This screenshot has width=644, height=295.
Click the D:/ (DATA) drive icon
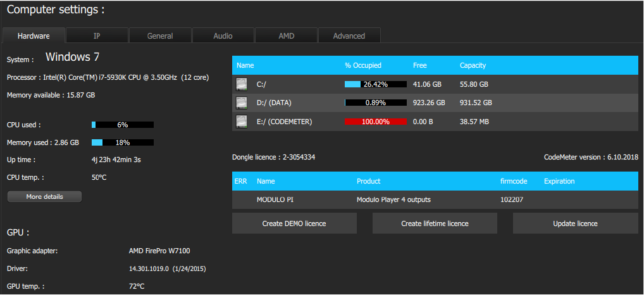click(242, 103)
